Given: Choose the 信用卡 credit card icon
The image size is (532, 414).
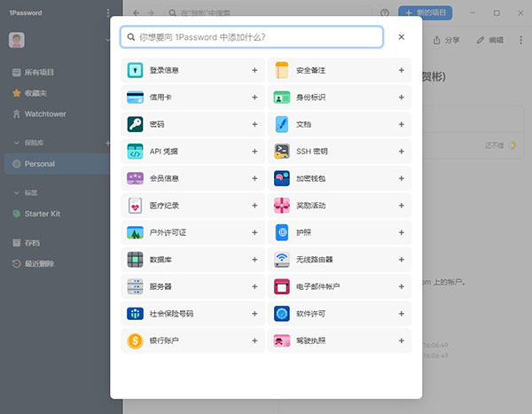Looking at the screenshot, I should (135, 98).
